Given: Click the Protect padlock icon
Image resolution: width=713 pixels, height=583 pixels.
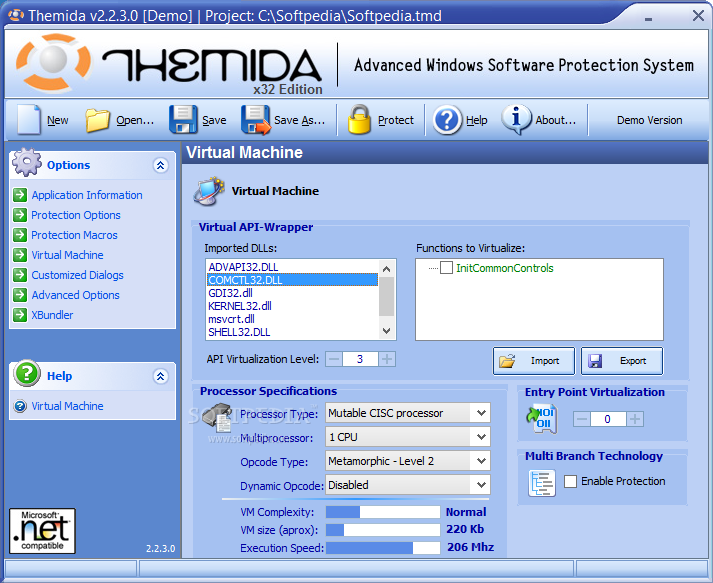Looking at the screenshot, I should (359, 120).
